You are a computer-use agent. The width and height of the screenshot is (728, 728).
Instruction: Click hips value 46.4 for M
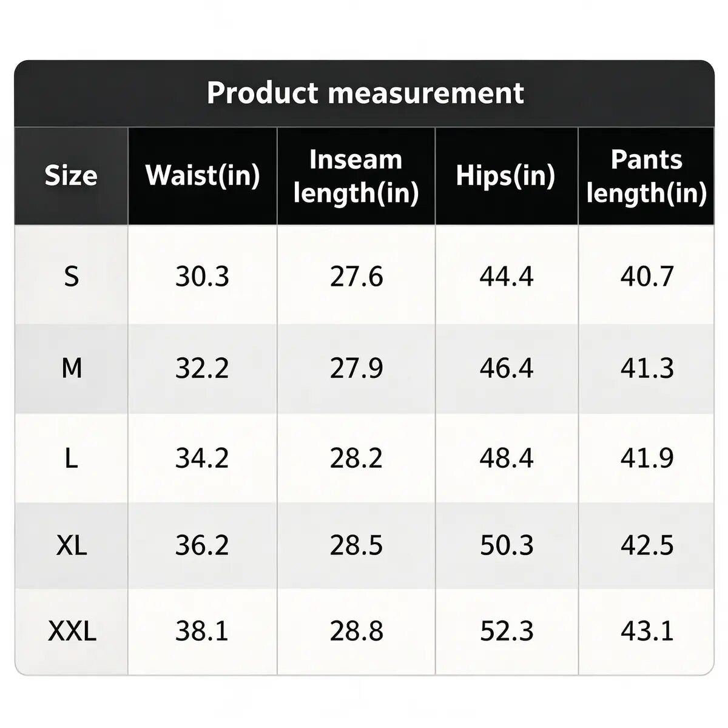tap(507, 368)
